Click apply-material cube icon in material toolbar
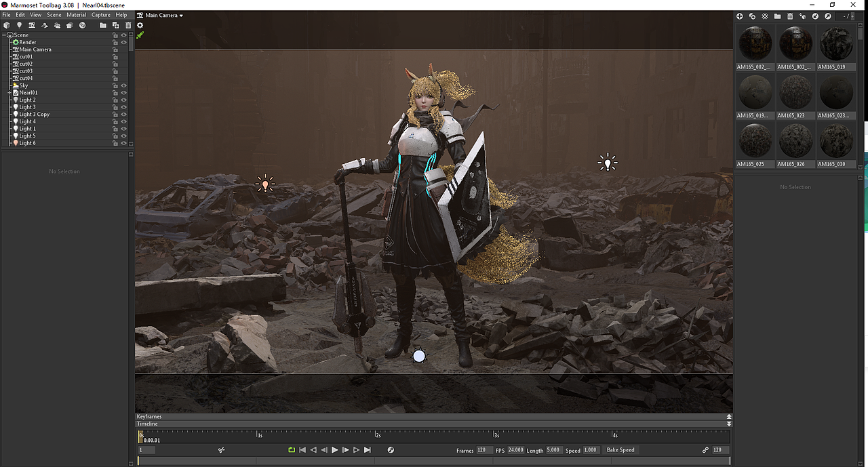This screenshot has height=467, width=868. 803,16
